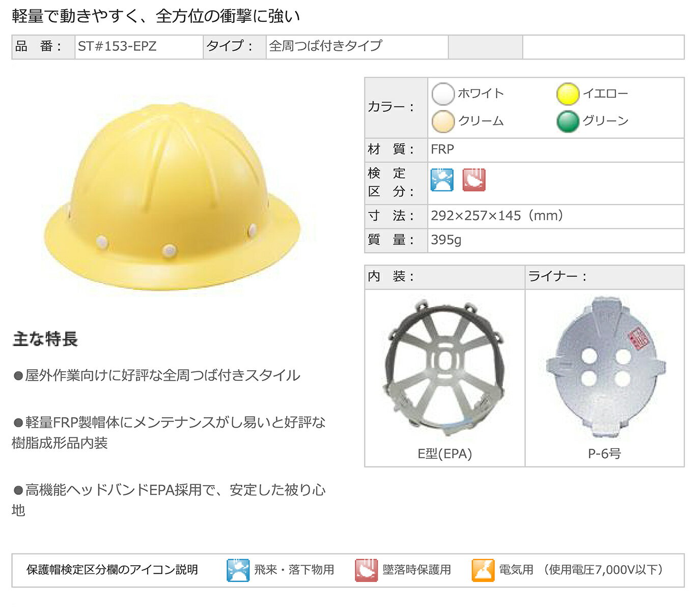This screenshot has width=700, height=611.
Task: Click the dimensions value 292×257×145 (mm)
Action: tap(497, 216)
